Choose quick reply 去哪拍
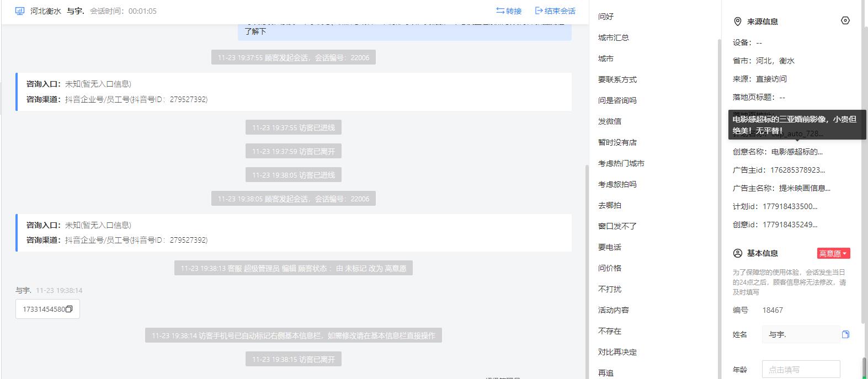Screen dimensions: 868x379 click(610, 205)
